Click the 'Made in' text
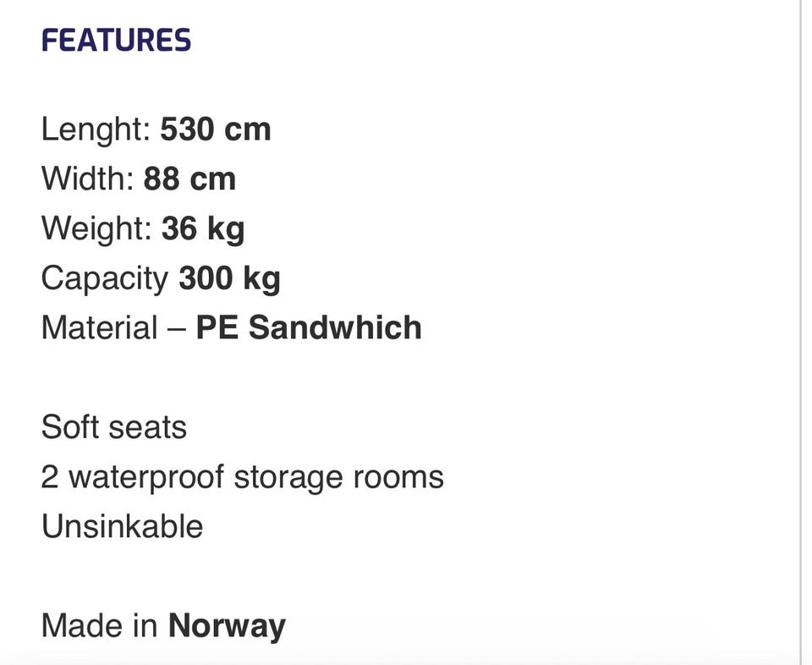This screenshot has height=665, width=812. pyautogui.click(x=99, y=626)
